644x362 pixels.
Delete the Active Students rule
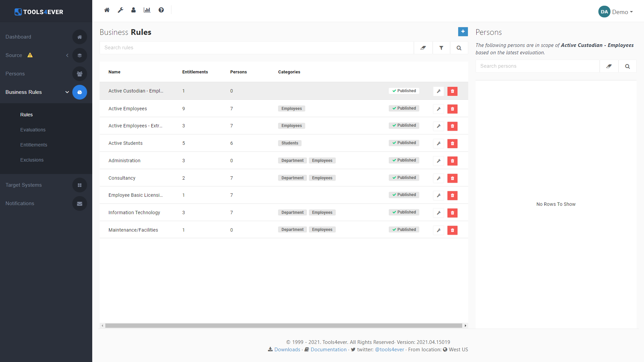click(452, 143)
